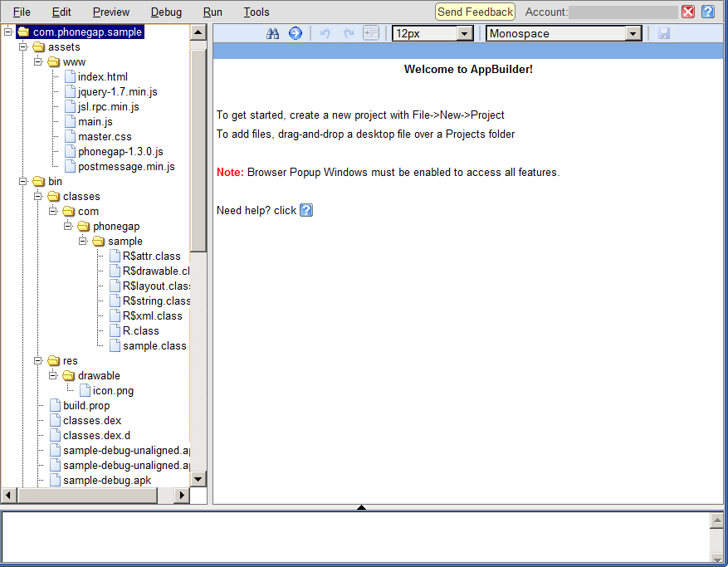Screen dimensions: 728x567
Task: Click the blue Go arrow icon
Action: [296, 33]
